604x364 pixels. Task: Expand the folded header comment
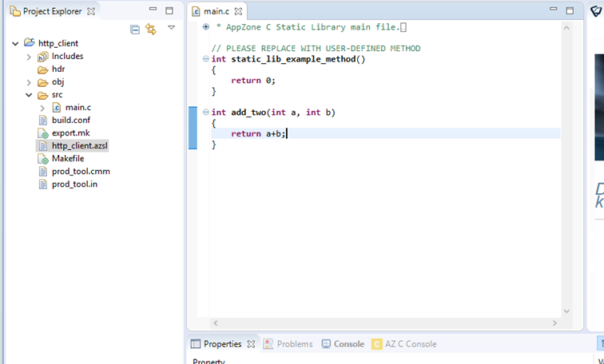[205, 26]
